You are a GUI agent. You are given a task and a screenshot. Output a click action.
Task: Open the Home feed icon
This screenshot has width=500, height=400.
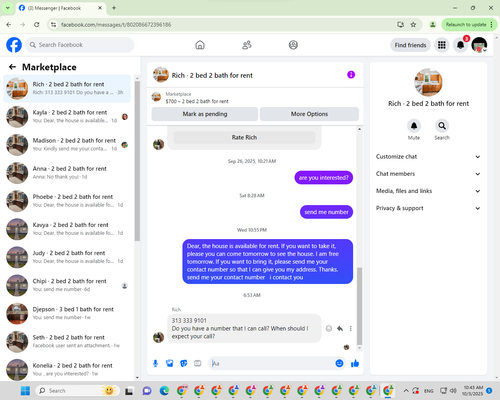coord(200,45)
